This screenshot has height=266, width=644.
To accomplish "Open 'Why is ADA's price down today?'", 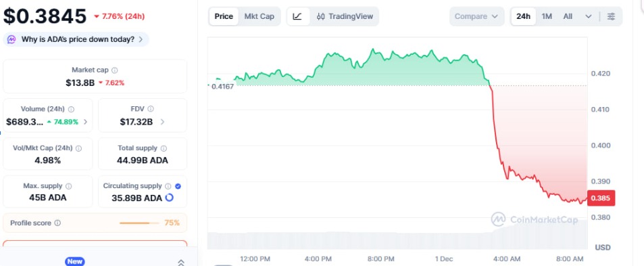I will click(x=76, y=39).
